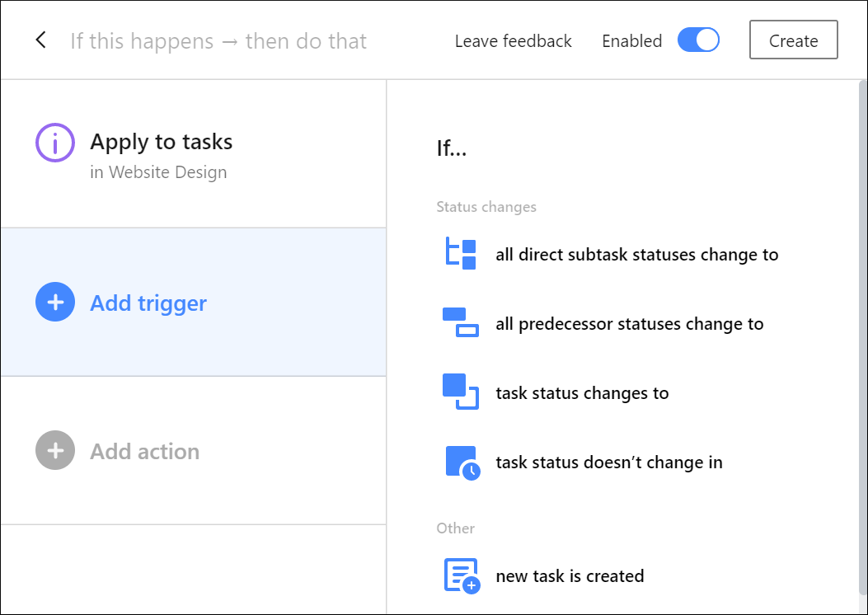Open the Apply to tasks step

pos(162,142)
